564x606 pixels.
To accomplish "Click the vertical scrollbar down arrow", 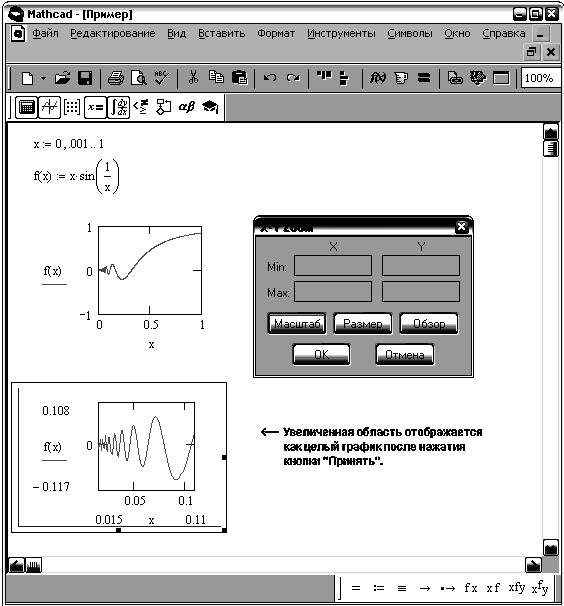I will pos(551,548).
